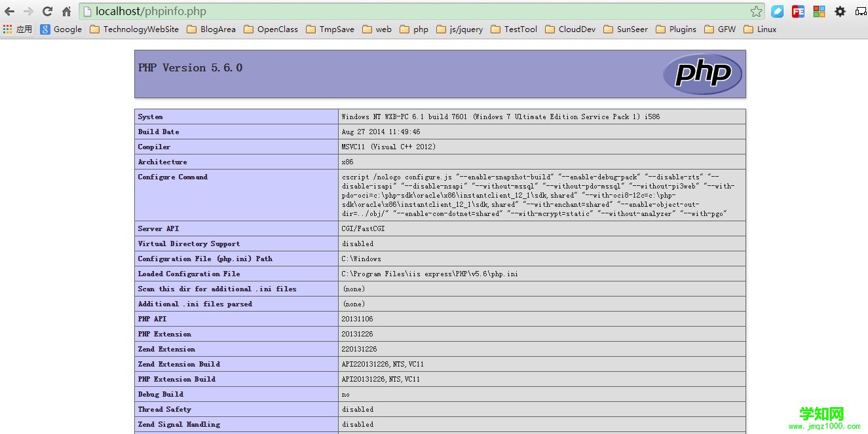Expand the js/jquery bookmark folder
Image resolution: width=868 pixels, height=434 pixels.
pos(459,29)
